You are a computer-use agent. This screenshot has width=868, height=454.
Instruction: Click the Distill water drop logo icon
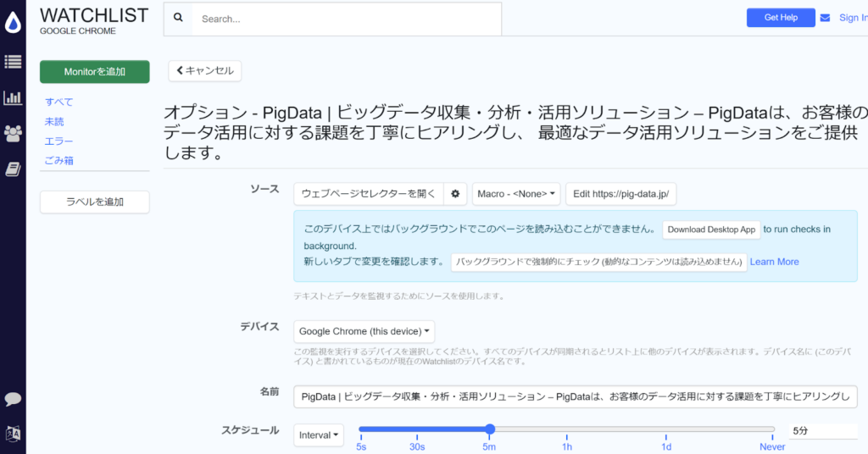13,23
